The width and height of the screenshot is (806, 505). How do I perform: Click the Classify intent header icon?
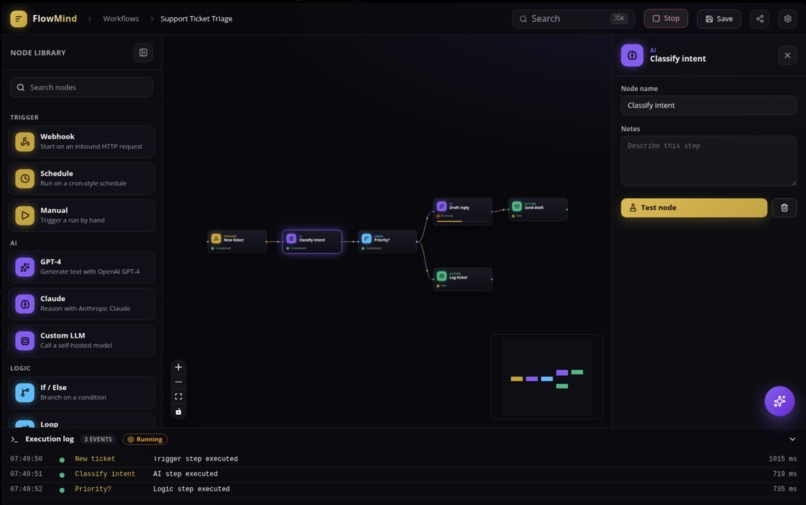pyautogui.click(x=632, y=56)
